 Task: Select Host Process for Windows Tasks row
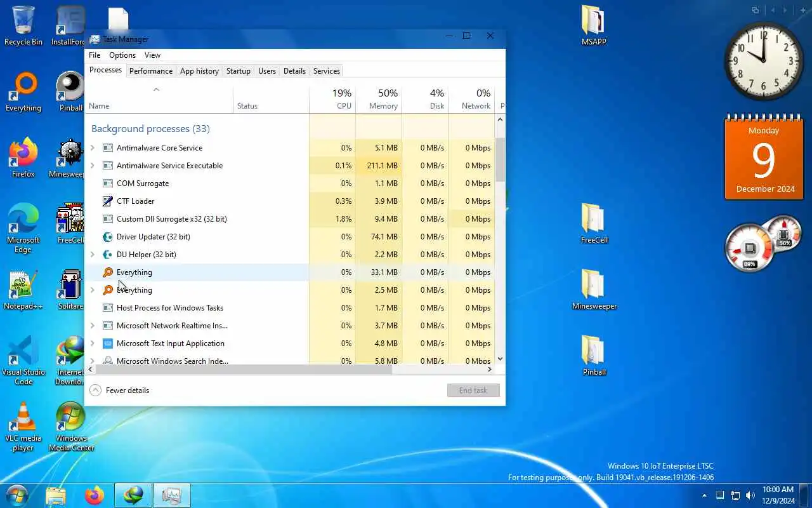290,307
